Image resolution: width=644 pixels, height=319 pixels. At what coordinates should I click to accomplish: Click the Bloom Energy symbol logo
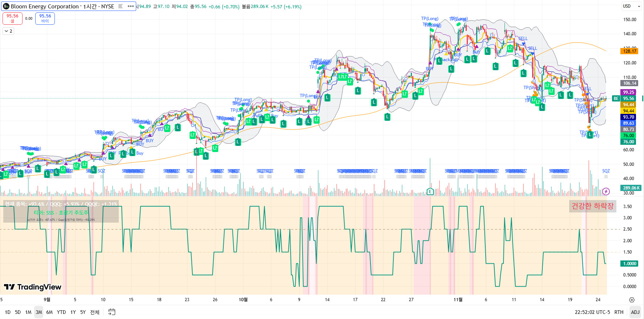tap(6, 6)
